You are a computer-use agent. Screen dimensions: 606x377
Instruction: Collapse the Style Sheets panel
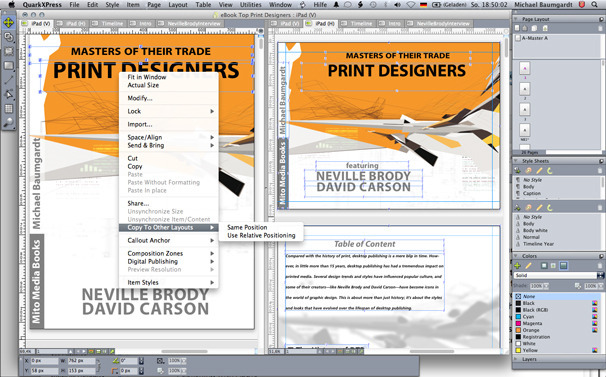tap(516, 161)
